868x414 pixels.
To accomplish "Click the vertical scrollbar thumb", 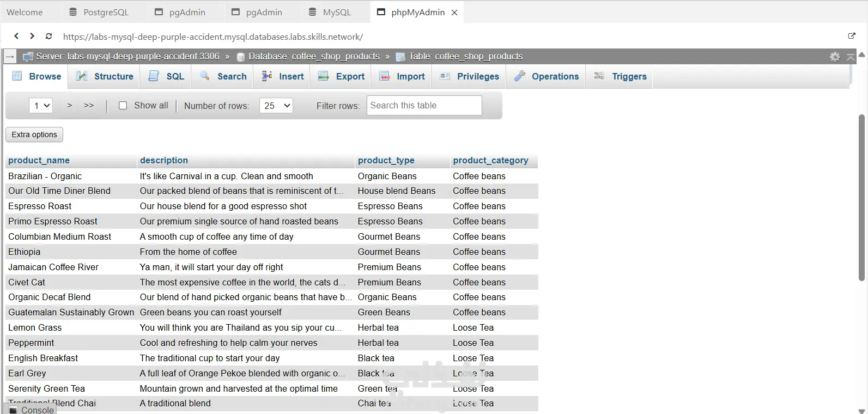I will coord(861,196).
